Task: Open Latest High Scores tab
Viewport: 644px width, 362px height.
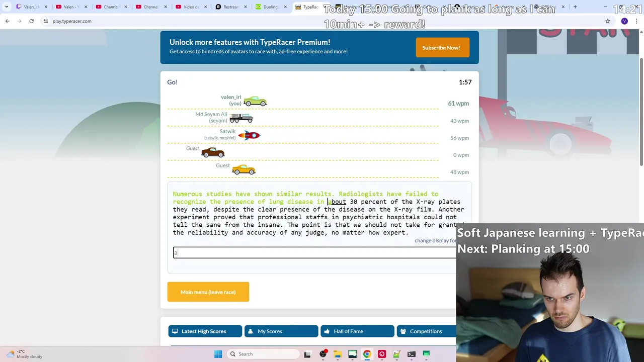Action: click(x=205, y=331)
